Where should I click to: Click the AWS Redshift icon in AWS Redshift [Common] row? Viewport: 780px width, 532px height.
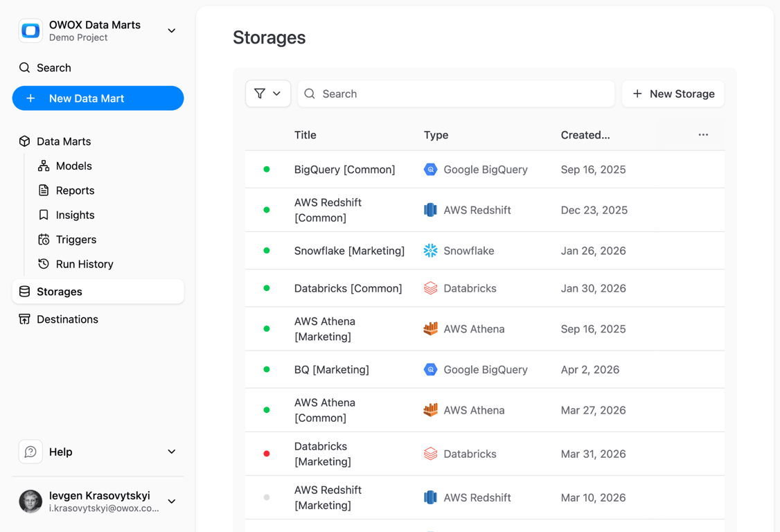pos(430,210)
